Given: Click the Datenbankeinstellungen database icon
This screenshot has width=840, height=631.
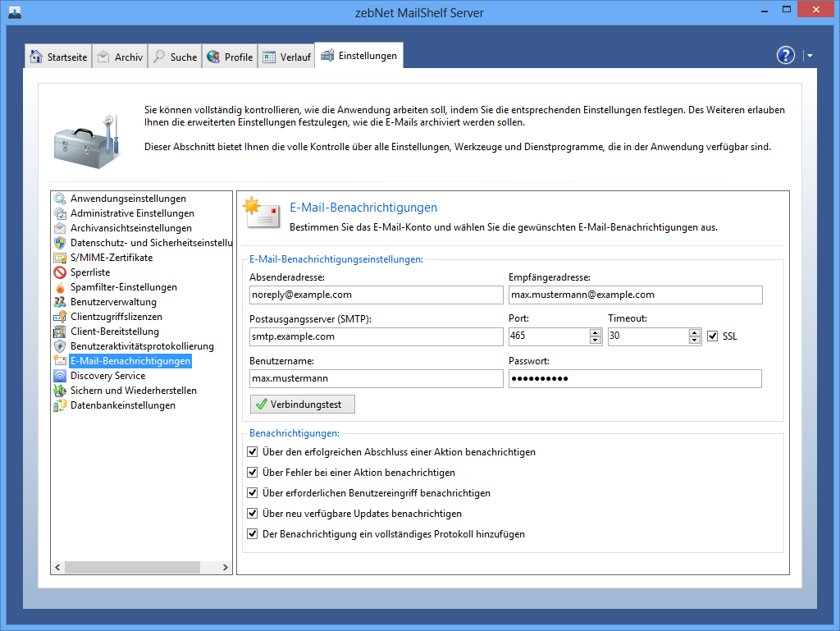Looking at the screenshot, I should pyautogui.click(x=60, y=405).
